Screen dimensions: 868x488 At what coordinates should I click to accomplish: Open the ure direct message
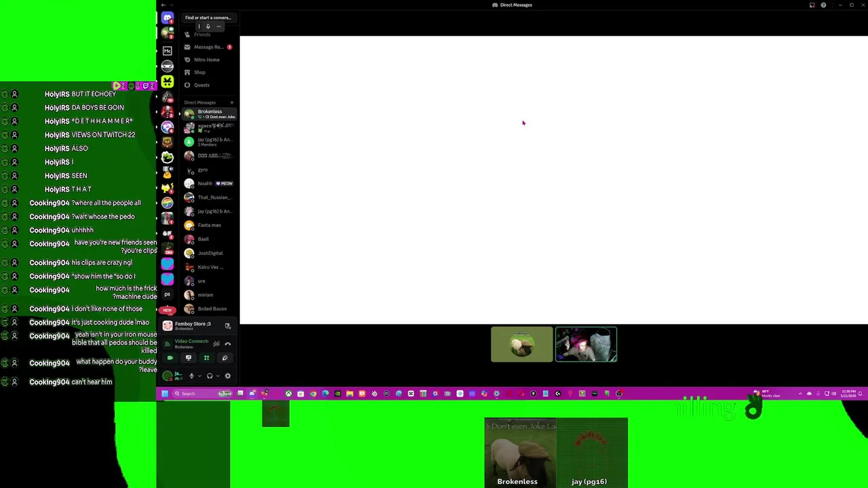210,281
